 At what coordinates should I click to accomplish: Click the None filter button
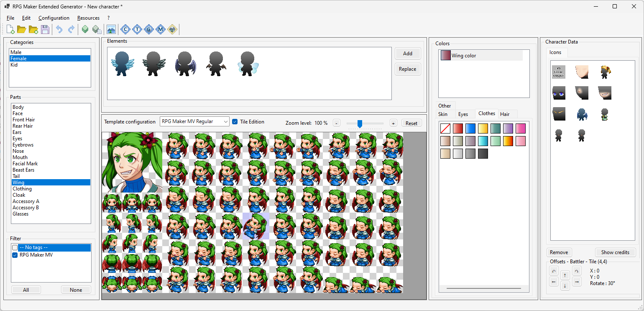coord(76,290)
